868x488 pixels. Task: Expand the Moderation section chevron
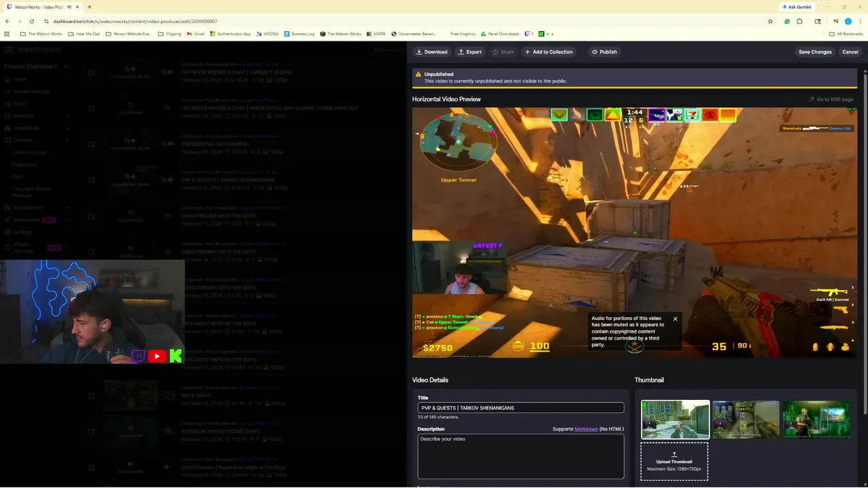point(66,220)
